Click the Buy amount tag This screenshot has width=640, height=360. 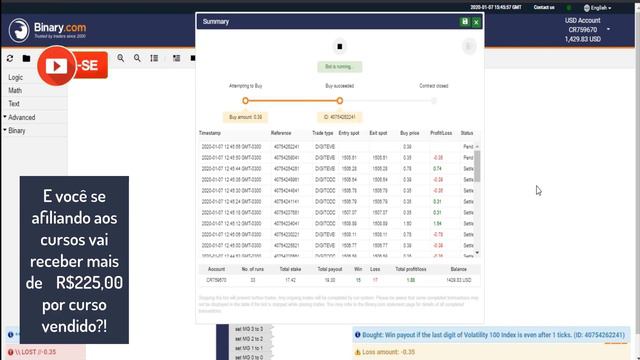(x=245, y=117)
